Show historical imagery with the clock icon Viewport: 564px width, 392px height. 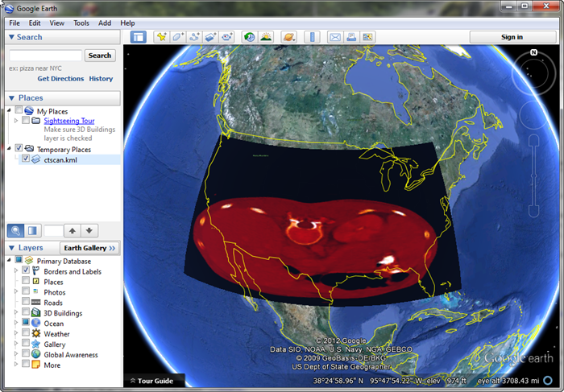[x=249, y=37]
